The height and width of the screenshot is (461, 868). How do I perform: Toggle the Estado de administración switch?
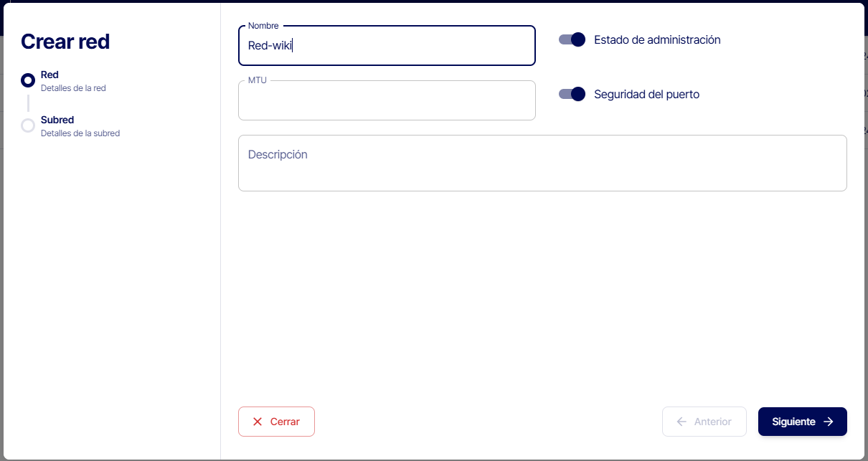click(x=572, y=39)
